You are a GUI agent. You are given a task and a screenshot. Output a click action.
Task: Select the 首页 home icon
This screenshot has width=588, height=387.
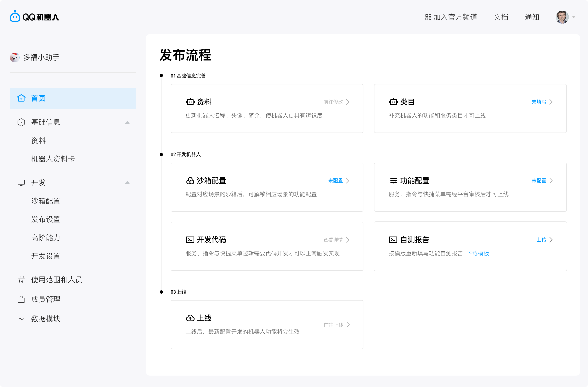click(x=21, y=98)
